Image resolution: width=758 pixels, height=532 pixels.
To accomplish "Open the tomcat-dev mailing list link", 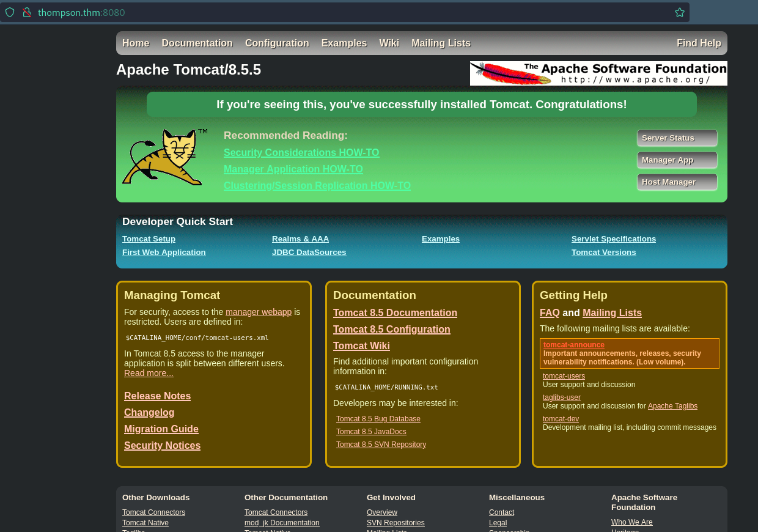I will pos(561,419).
